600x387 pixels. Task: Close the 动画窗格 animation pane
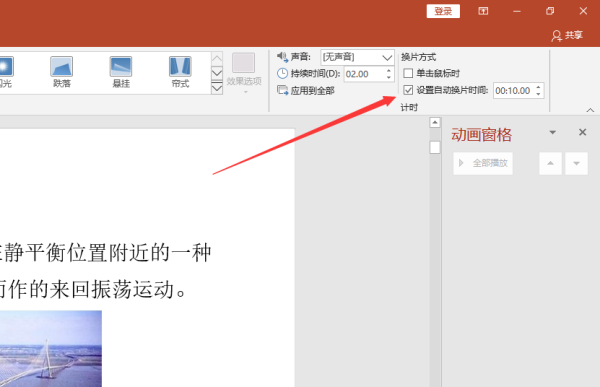[582, 132]
